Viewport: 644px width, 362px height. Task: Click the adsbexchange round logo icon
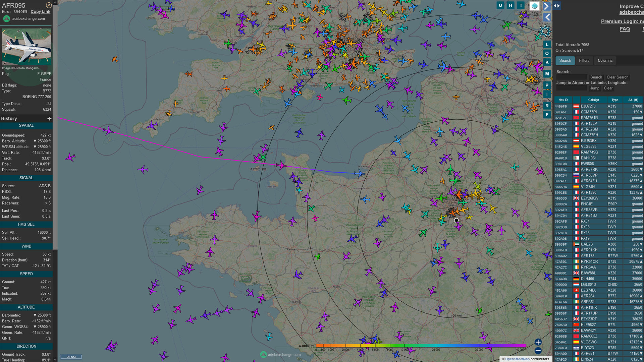click(6, 19)
